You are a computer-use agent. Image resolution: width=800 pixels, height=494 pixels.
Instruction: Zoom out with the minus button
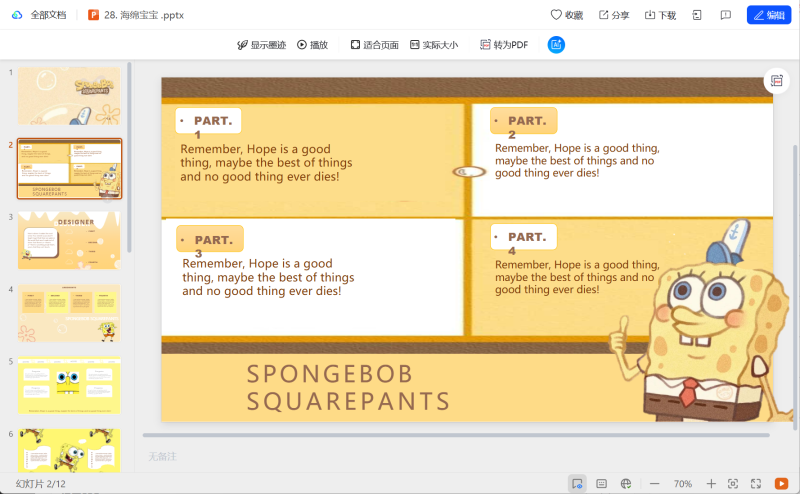[x=655, y=483]
